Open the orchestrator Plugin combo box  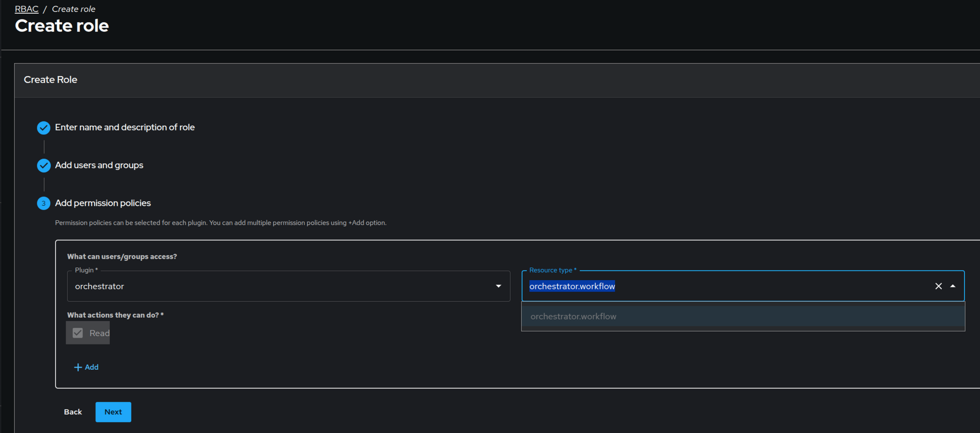tap(280, 286)
